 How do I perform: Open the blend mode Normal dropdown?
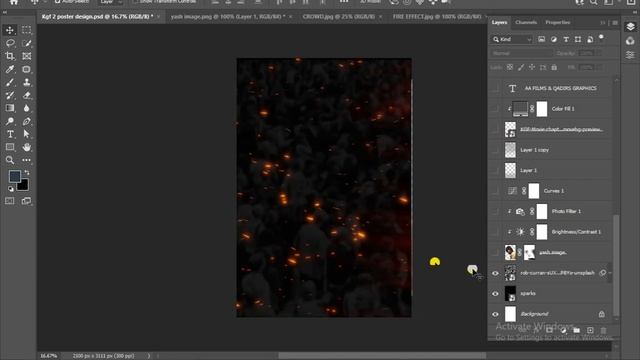click(x=521, y=53)
